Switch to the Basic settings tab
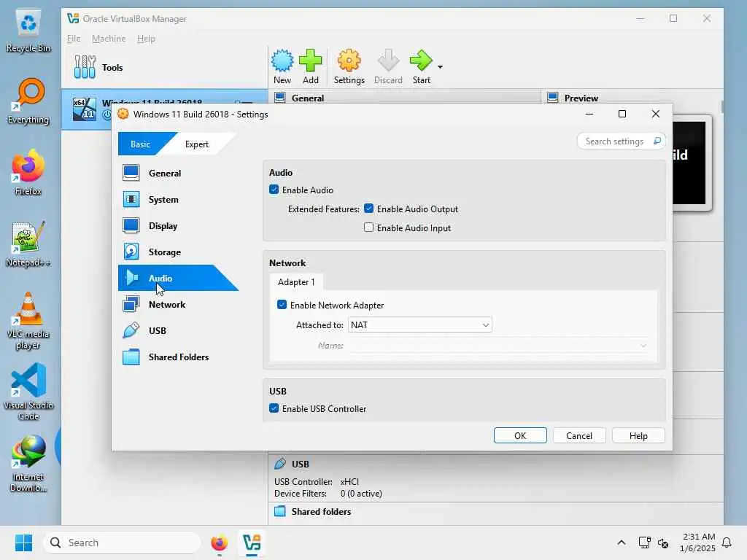Screen dimensions: 747x560 pos(140,144)
